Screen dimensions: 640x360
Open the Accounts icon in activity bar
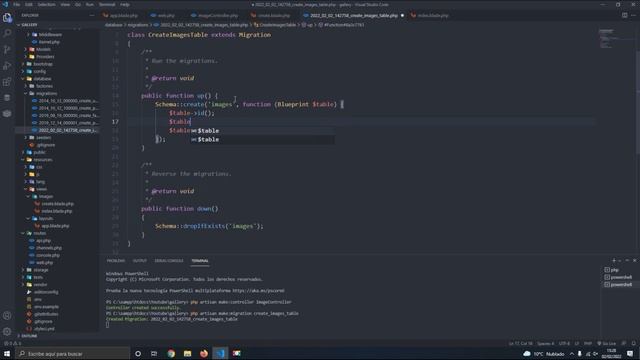point(7,316)
